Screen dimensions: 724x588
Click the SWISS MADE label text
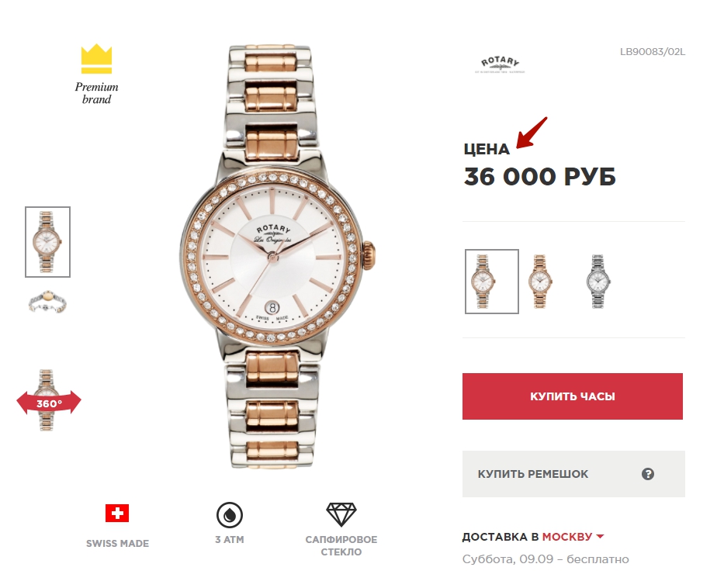117,544
